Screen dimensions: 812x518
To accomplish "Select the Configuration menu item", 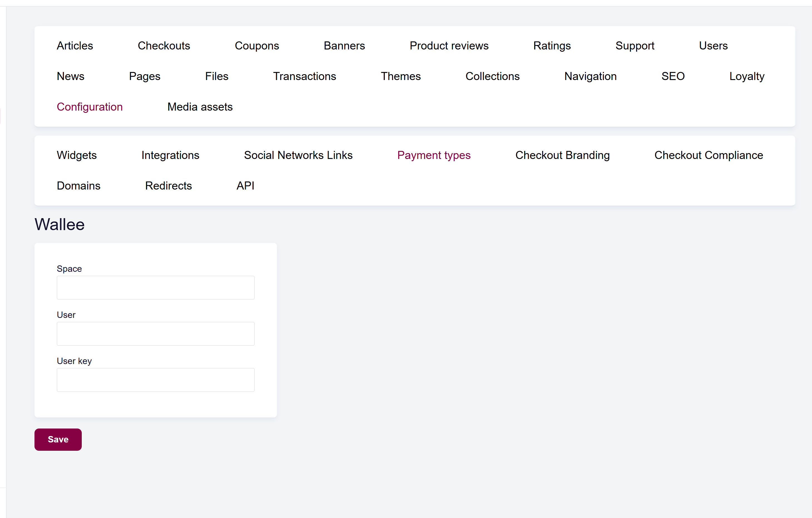I will point(90,107).
